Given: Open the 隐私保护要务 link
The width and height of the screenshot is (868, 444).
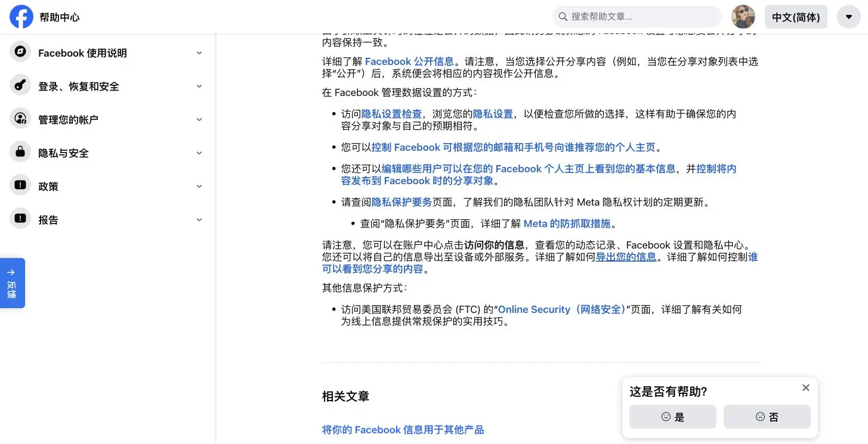Looking at the screenshot, I should coord(401,202).
